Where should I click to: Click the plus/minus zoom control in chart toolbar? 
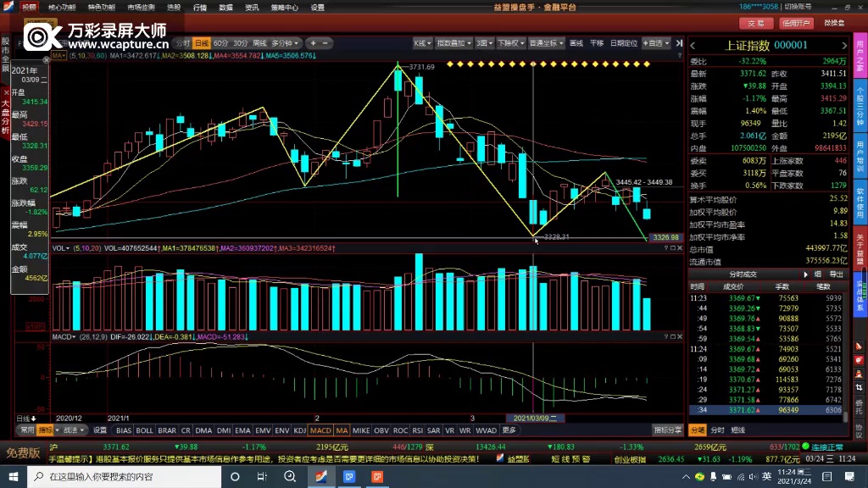tap(320, 42)
